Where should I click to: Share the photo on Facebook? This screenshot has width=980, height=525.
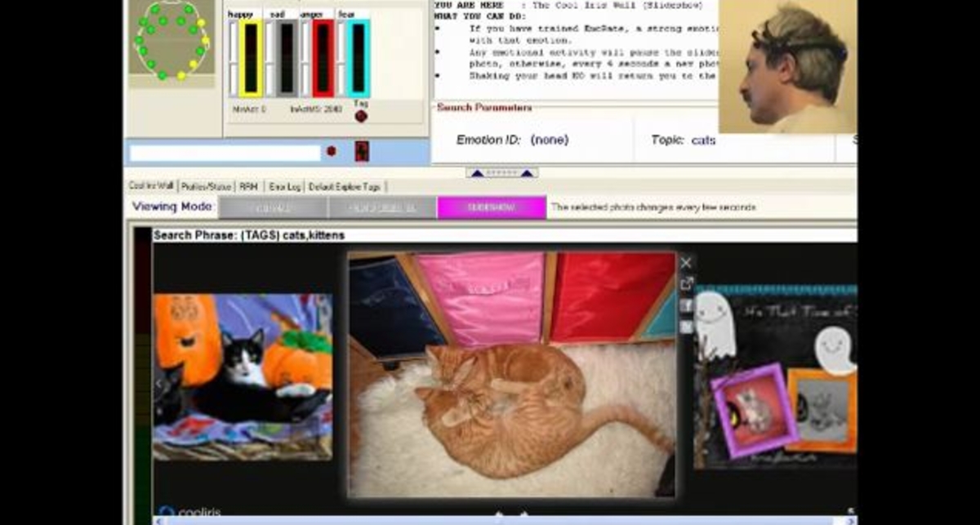[686, 305]
